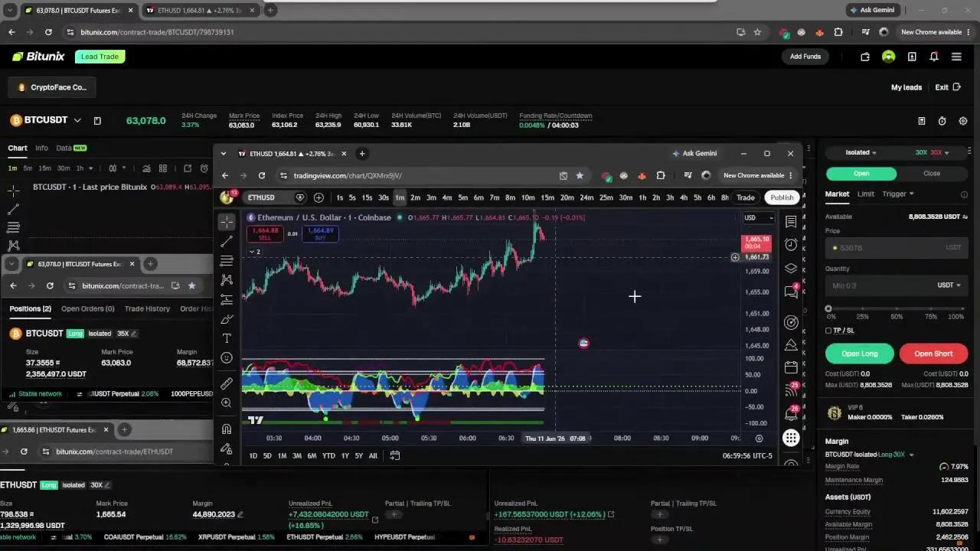
Task: Open the Fibonacci retracement tool in TradingView
Action: (227, 261)
